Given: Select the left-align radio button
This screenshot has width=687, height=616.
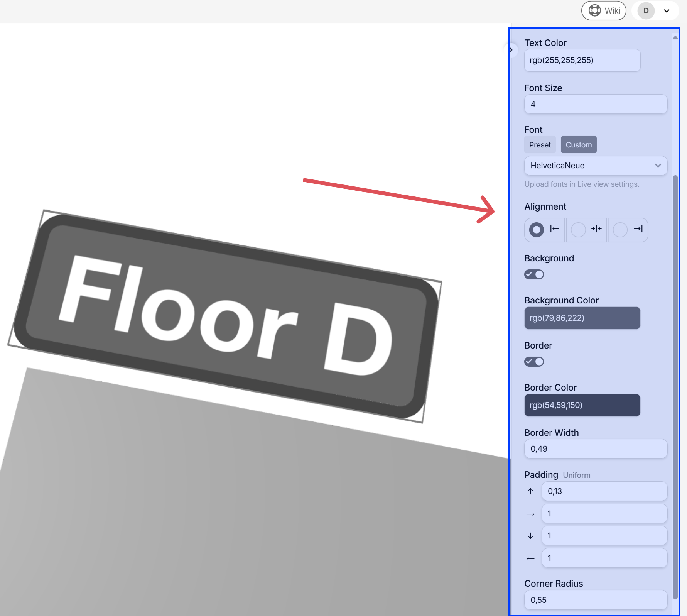Looking at the screenshot, I should click(536, 230).
